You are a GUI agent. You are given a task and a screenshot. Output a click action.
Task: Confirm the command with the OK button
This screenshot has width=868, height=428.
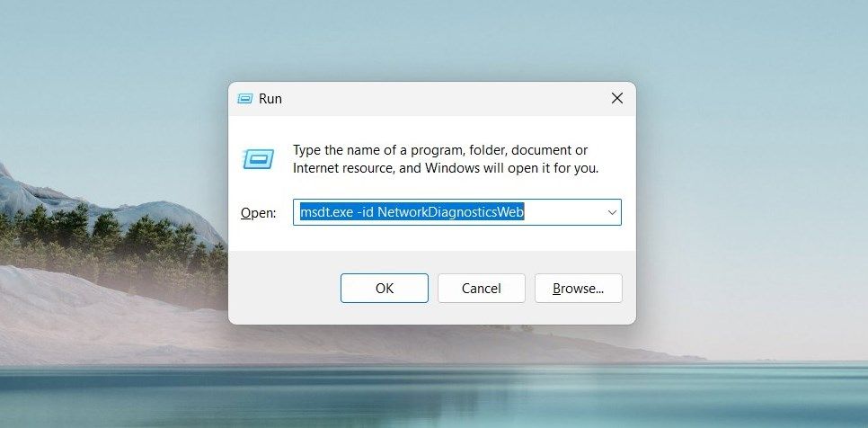coord(385,288)
